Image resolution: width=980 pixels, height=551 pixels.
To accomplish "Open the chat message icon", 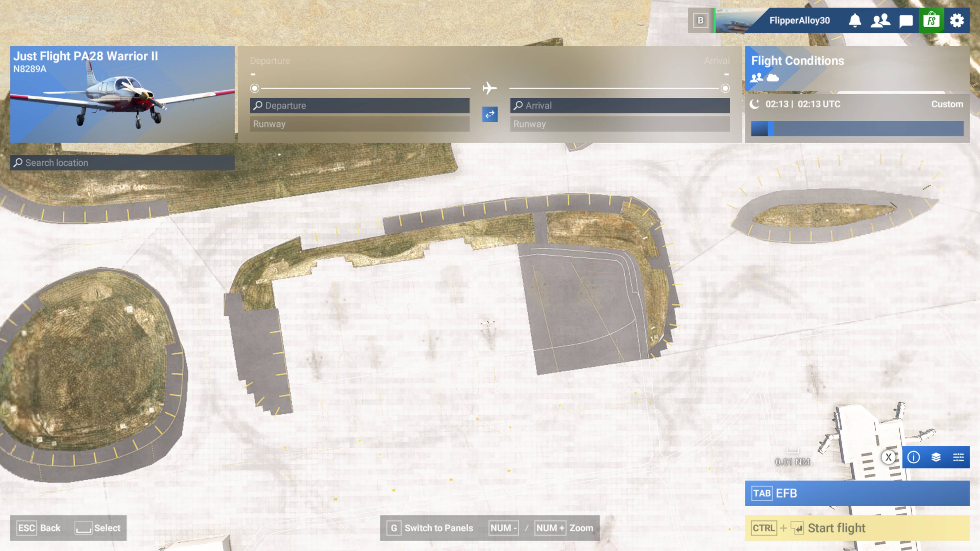I will click(906, 20).
